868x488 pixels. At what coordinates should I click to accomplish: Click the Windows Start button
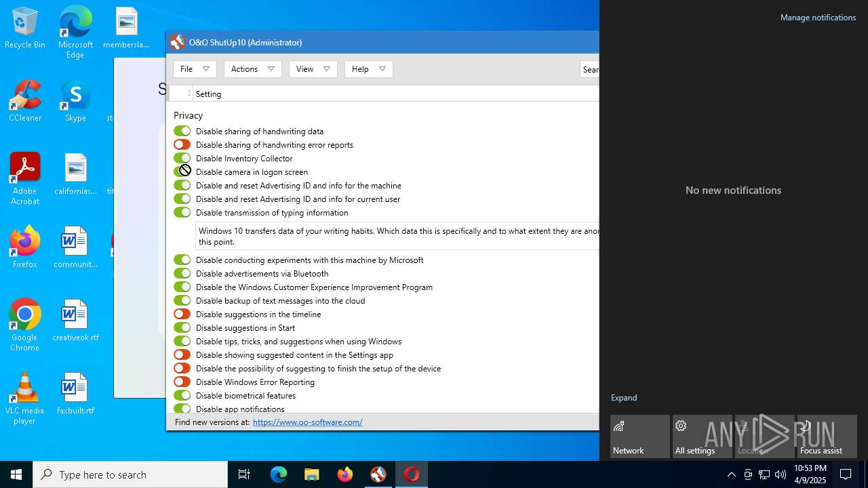(x=16, y=474)
